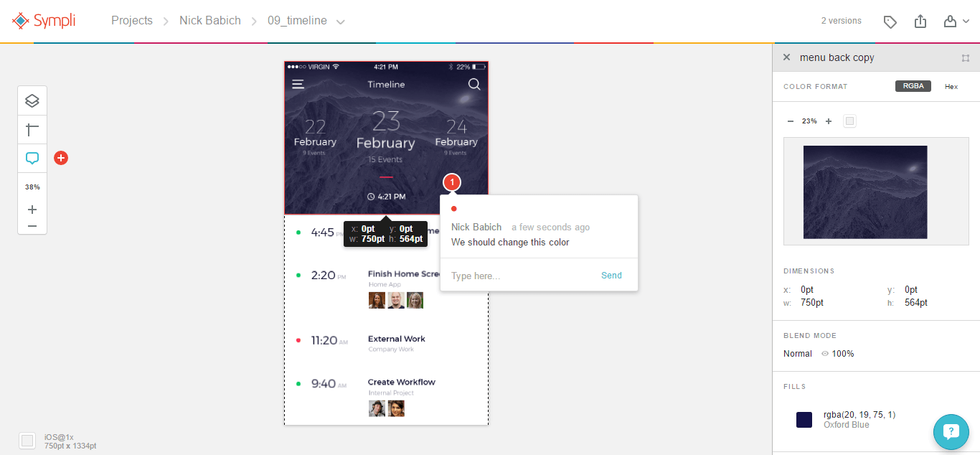Viewport: 980px width, 455px height.
Task: Send the comment reply
Action: (x=611, y=276)
